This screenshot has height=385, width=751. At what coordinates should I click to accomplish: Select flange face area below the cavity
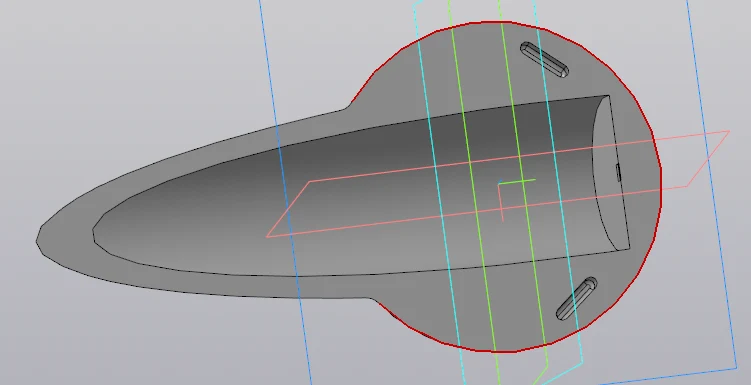479,311
